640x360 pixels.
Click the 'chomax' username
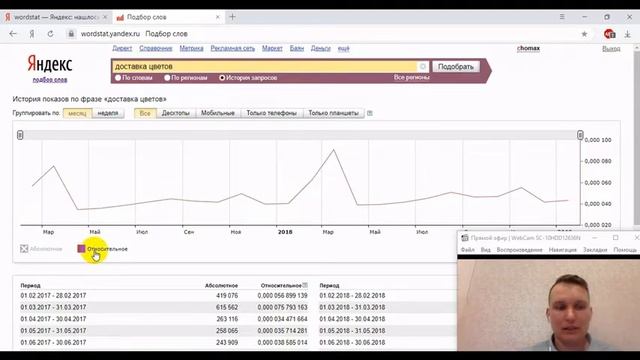pos(528,48)
